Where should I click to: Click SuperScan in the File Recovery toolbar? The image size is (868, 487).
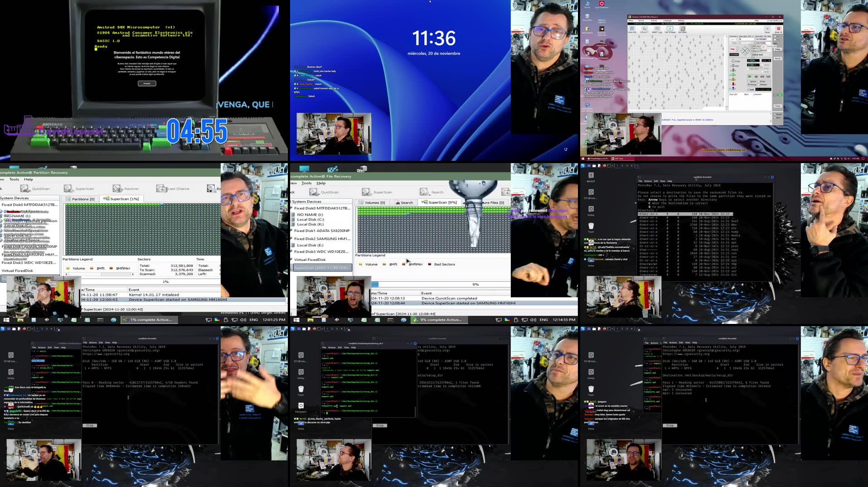pyautogui.click(x=377, y=192)
